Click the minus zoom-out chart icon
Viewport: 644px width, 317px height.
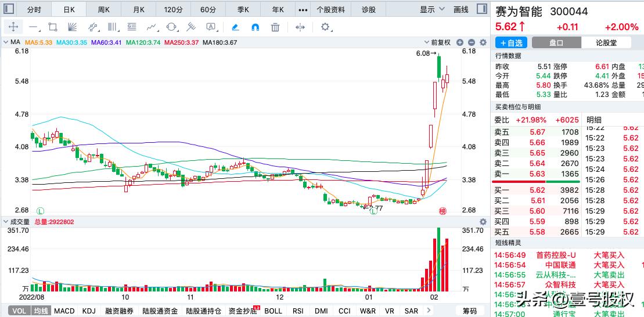(471, 42)
